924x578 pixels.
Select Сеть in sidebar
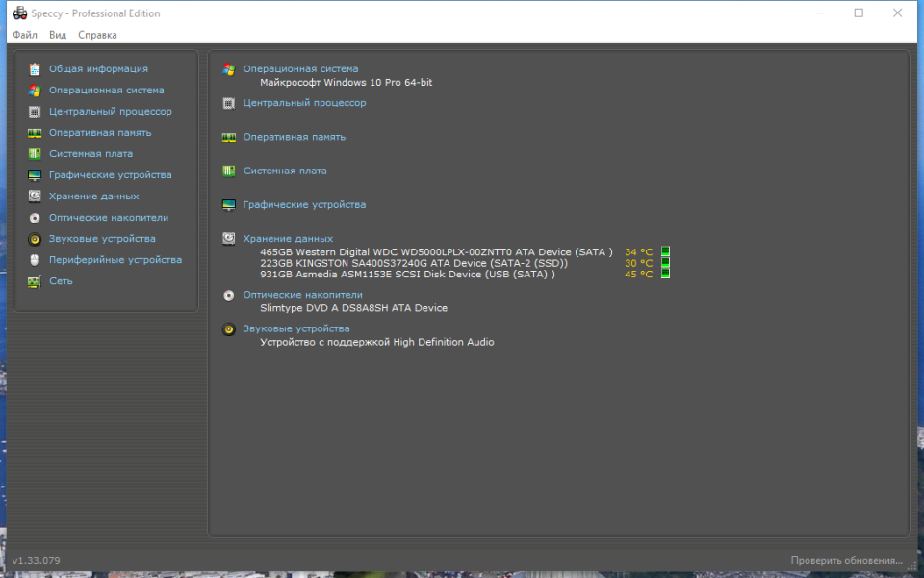point(61,281)
